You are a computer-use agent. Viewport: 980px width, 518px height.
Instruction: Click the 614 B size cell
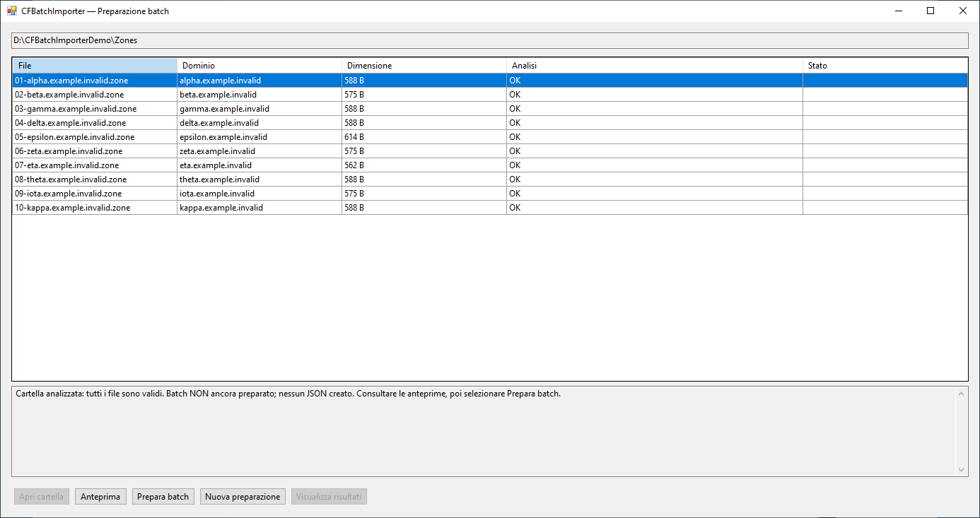click(424, 137)
